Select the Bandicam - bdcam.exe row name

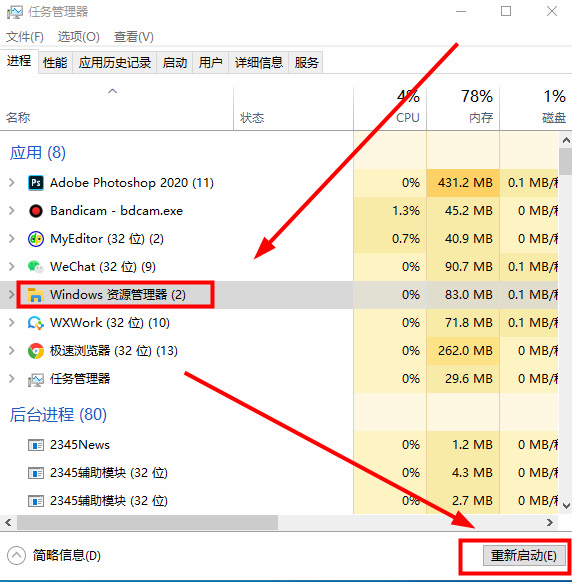tap(117, 211)
